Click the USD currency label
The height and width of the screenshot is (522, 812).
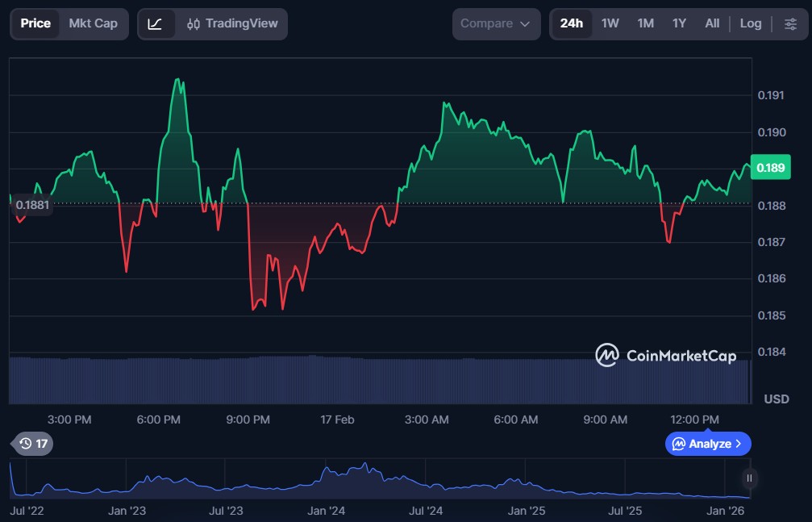tap(776, 399)
